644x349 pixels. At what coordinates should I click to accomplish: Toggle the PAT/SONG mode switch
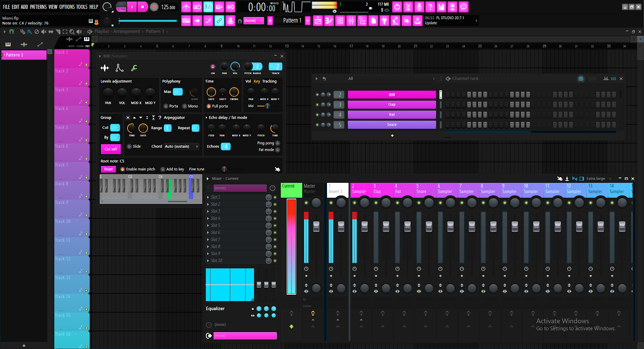point(121,7)
